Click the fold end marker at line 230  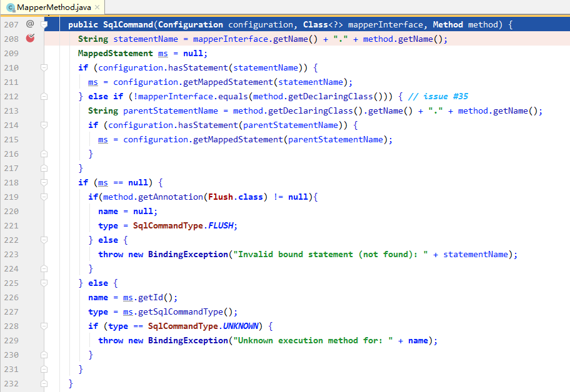click(44, 355)
